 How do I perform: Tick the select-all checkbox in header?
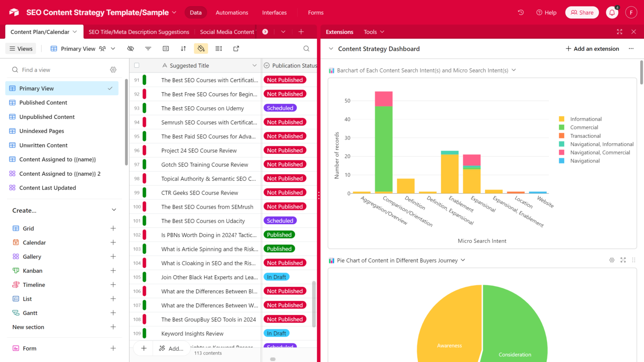(x=137, y=66)
